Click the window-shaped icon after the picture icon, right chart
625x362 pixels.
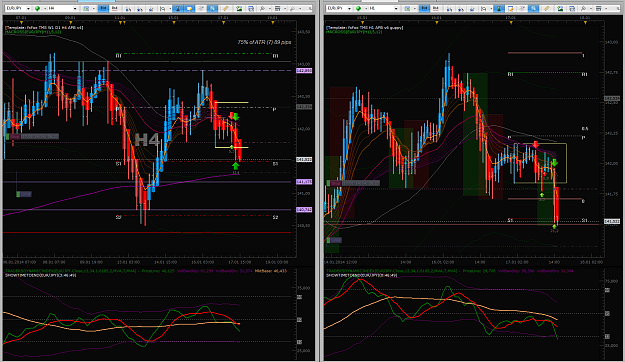pyautogui.click(x=572, y=8)
